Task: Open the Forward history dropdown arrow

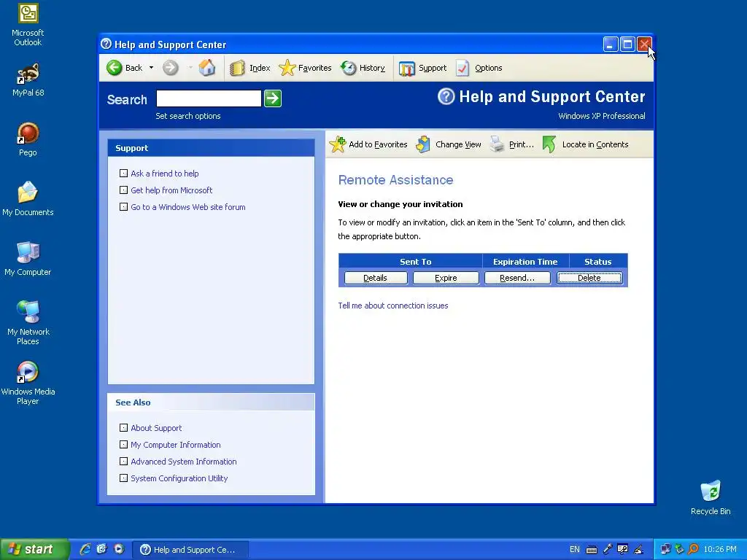Action: [190, 68]
